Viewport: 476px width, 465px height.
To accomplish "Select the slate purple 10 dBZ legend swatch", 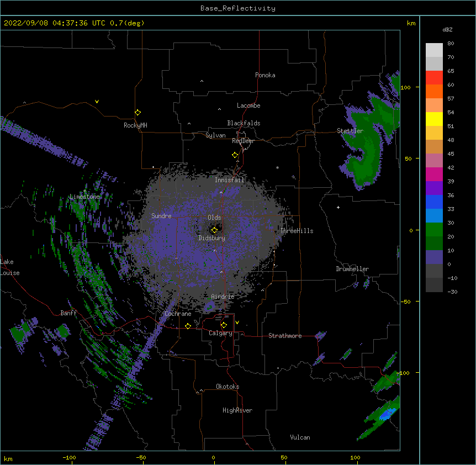I will (x=434, y=257).
